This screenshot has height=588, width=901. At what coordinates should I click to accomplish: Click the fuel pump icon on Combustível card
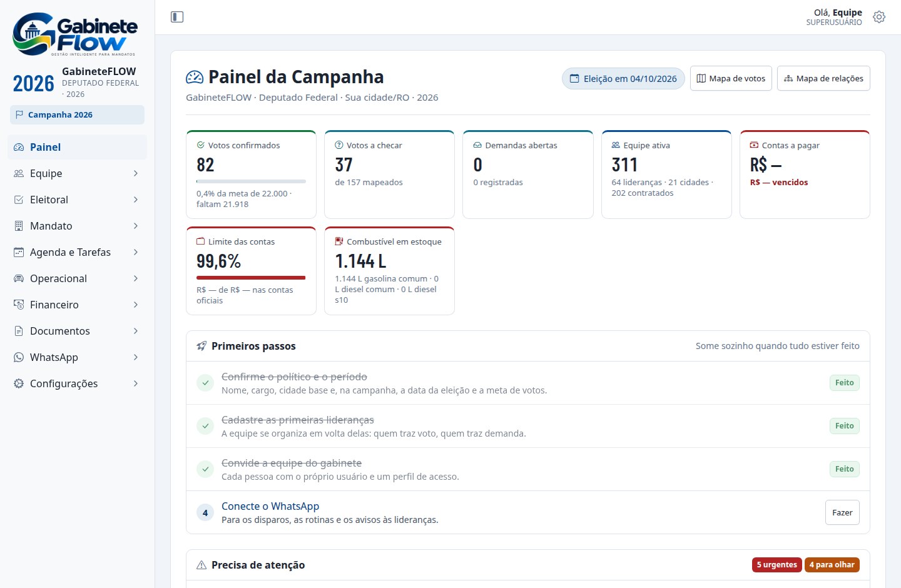(339, 241)
